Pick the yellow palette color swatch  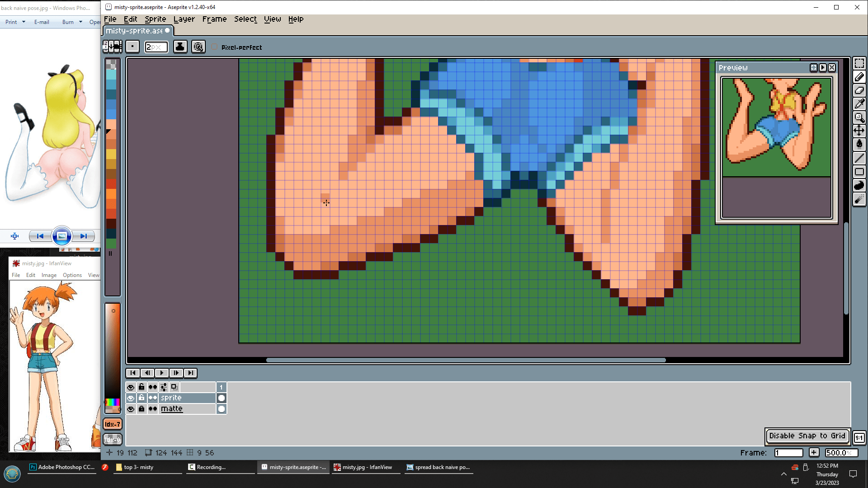[x=111, y=155]
